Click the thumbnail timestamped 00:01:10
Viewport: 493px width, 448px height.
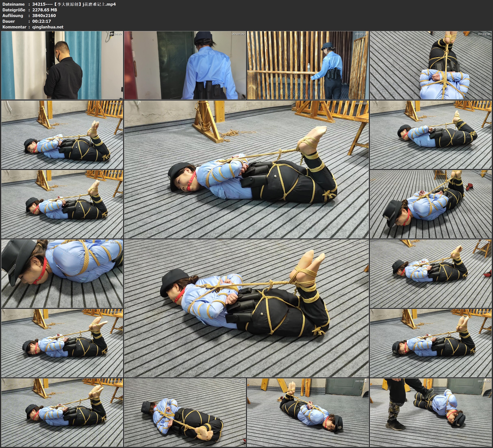(62, 65)
